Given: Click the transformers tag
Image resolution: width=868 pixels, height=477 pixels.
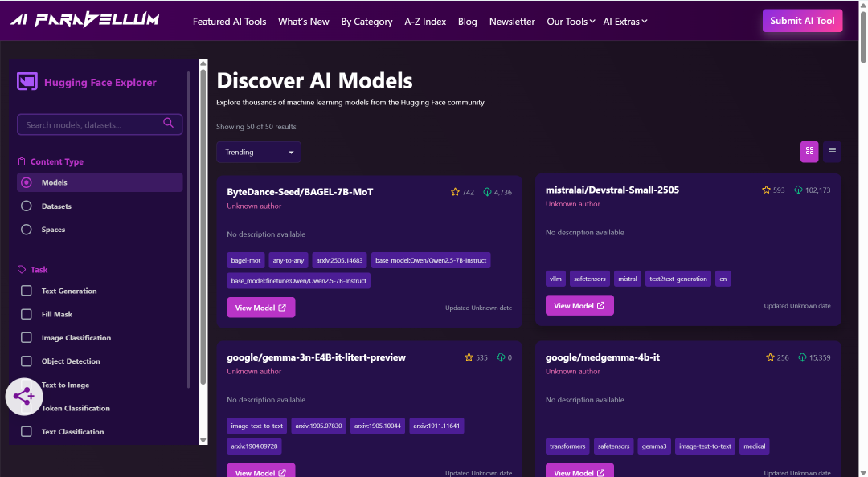Looking at the screenshot, I should point(567,446).
